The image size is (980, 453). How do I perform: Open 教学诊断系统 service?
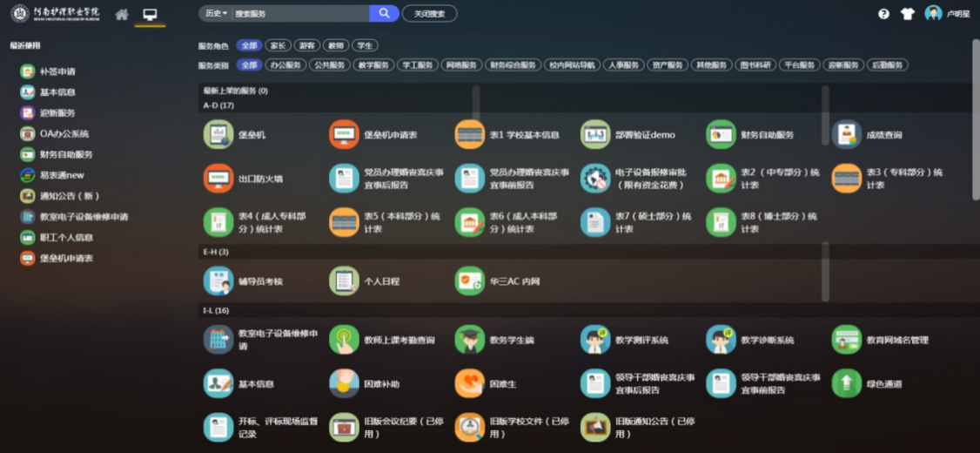click(x=750, y=340)
